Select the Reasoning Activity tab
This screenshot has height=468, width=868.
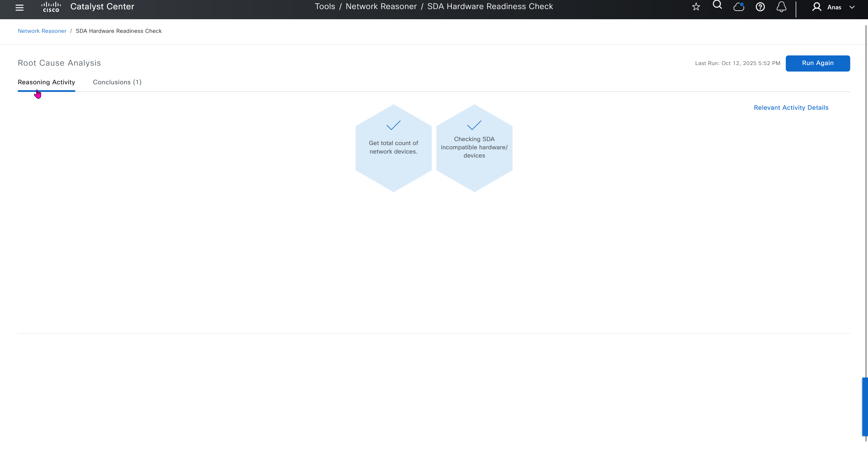[x=46, y=82]
